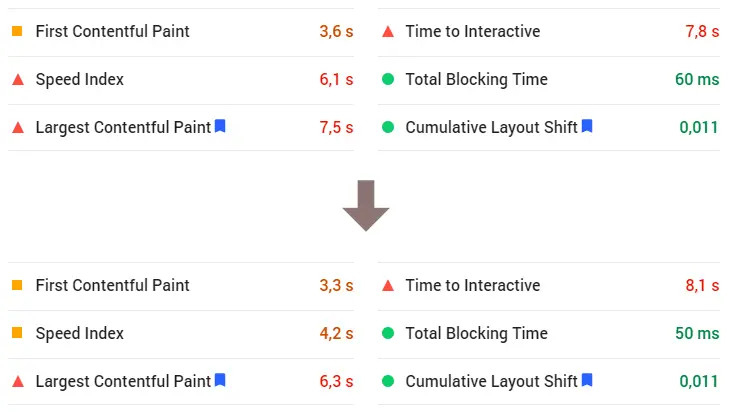Open the Speed Index label with 6,1 s
Viewport: 738px width, 412px height.
(x=80, y=79)
